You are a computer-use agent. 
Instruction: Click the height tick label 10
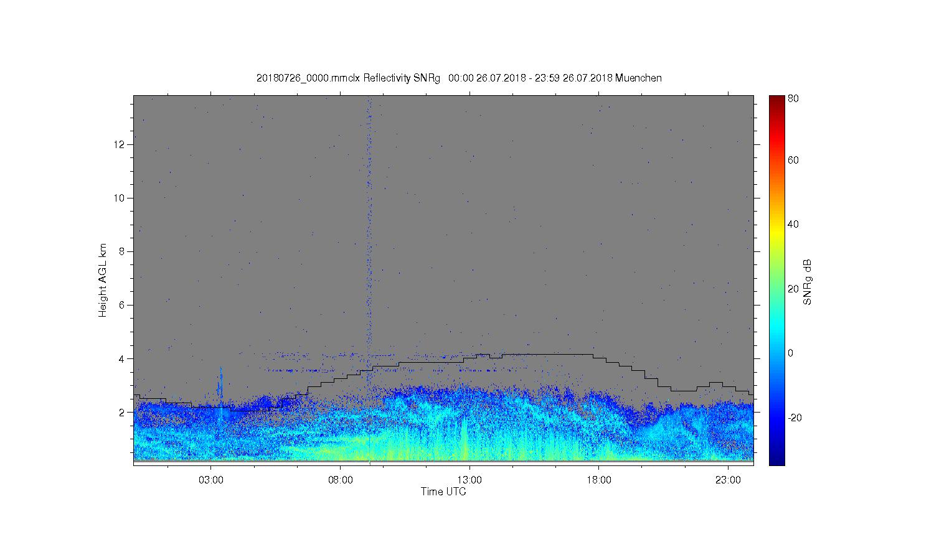tap(120, 198)
